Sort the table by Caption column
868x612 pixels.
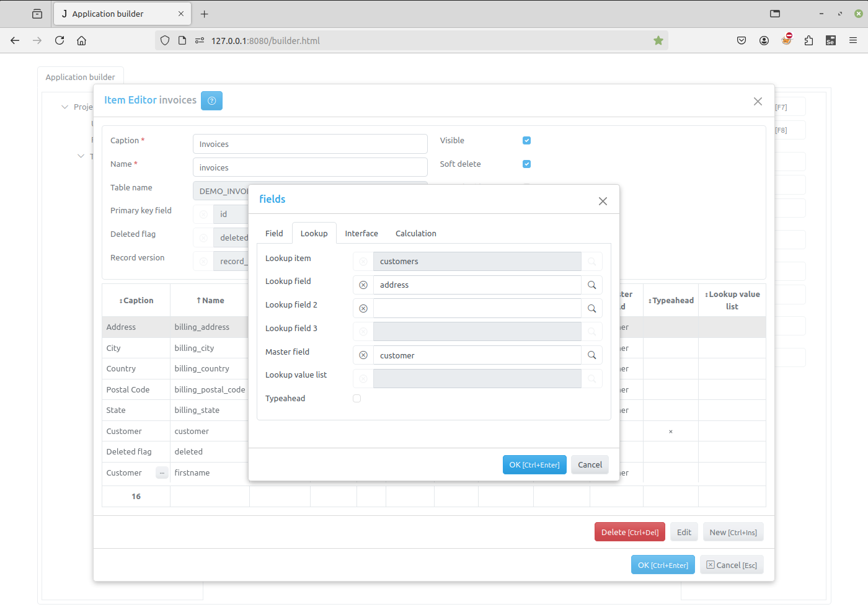[136, 301]
